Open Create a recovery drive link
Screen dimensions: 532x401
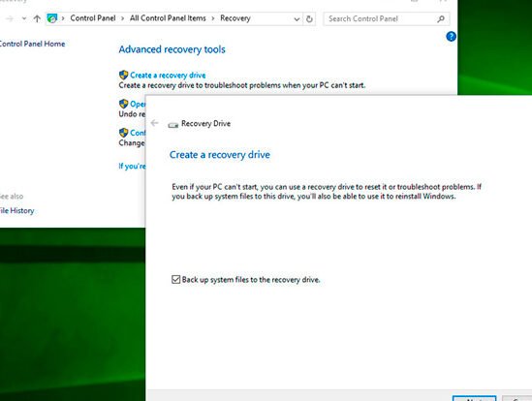point(168,75)
